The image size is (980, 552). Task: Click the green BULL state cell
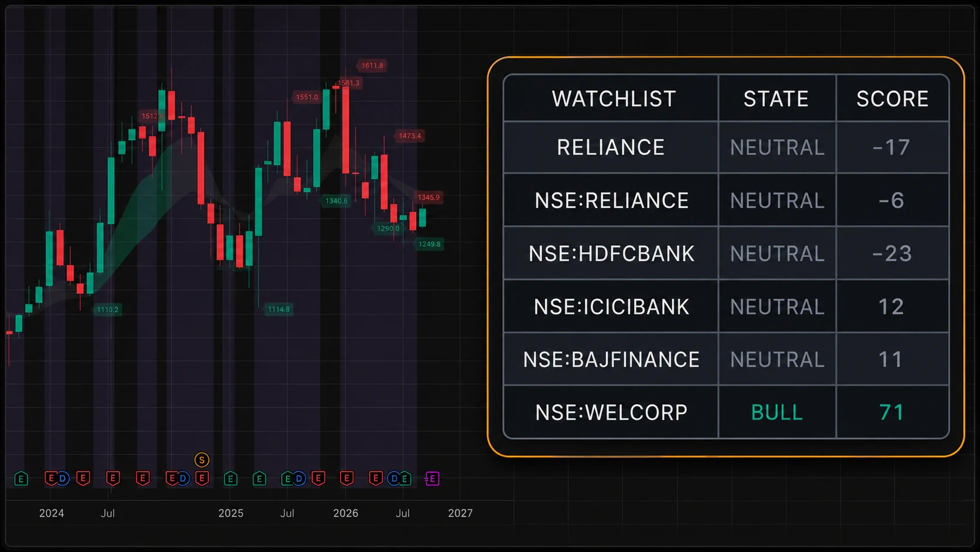777,412
